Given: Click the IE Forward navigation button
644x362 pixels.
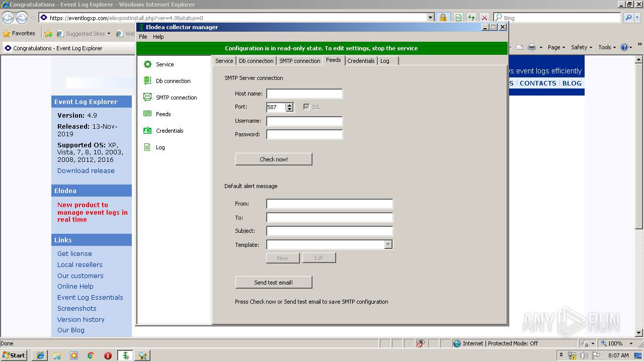Looking at the screenshot, I should point(21,18).
